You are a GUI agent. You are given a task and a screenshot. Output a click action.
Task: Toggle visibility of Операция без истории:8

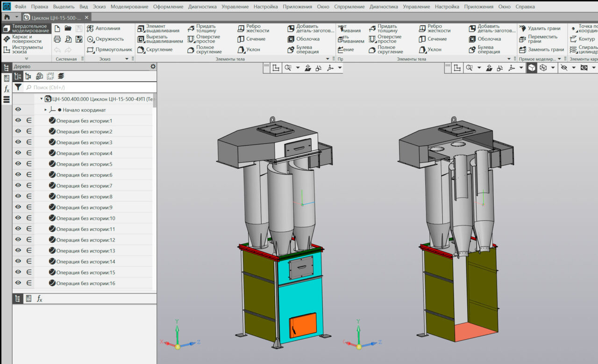[18, 196]
